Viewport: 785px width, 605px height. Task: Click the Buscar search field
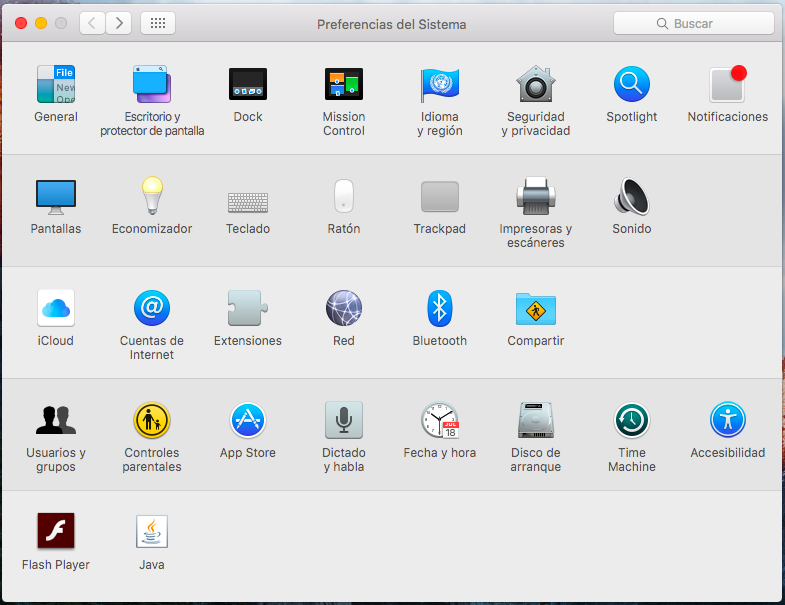pyautogui.click(x=694, y=24)
